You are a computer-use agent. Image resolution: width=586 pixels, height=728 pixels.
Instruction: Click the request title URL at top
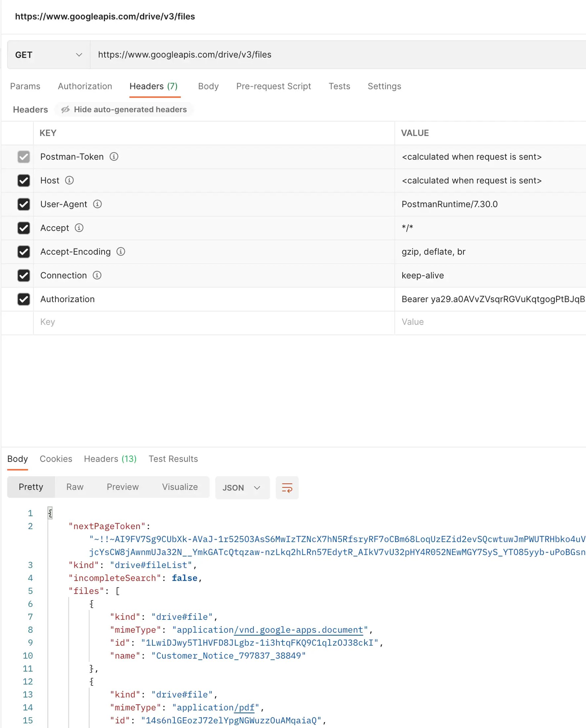[105, 17]
